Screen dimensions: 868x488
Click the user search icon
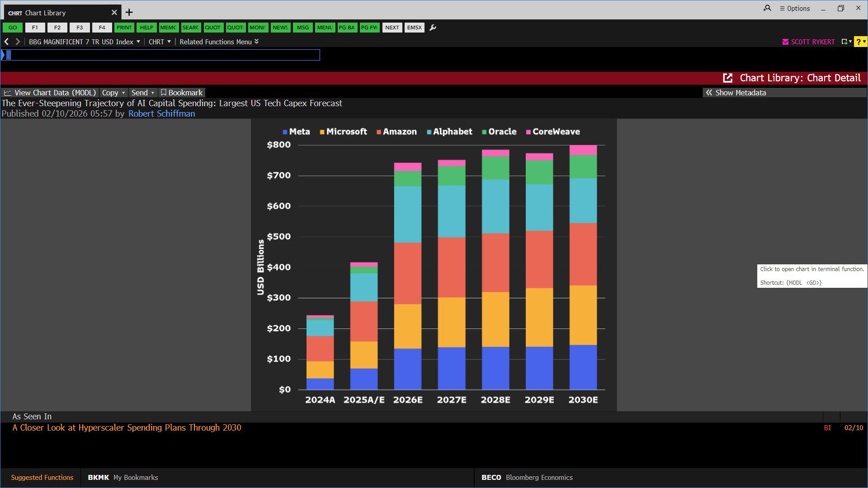click(x=767, y=8)
